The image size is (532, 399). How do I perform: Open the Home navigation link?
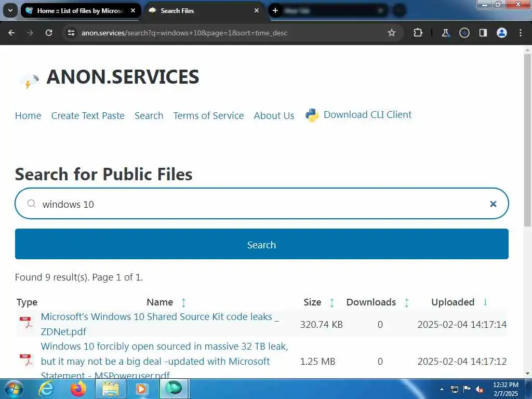28,116
